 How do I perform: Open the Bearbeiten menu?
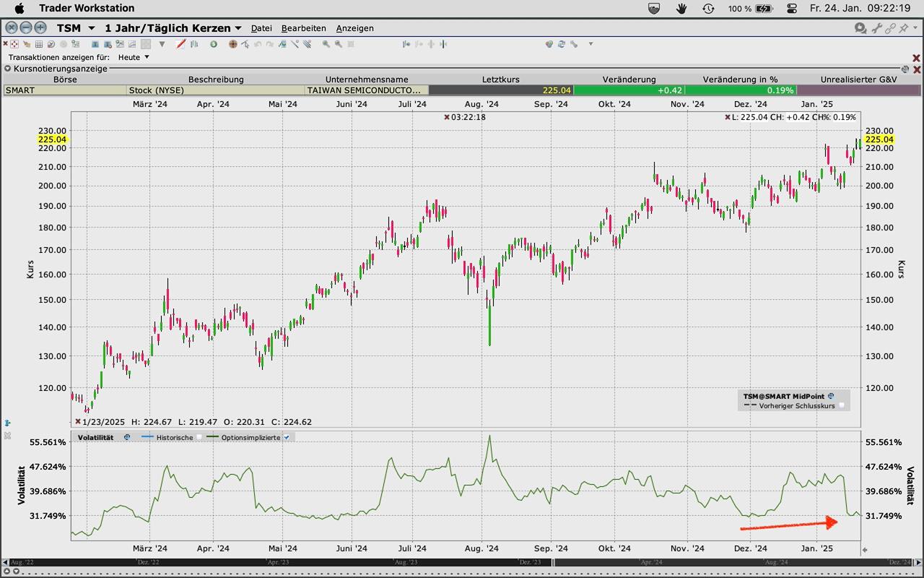coord(303,28)
